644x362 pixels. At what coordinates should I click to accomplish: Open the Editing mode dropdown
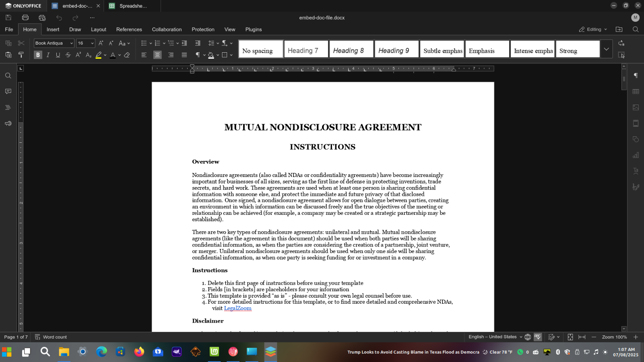coord(593,29)
